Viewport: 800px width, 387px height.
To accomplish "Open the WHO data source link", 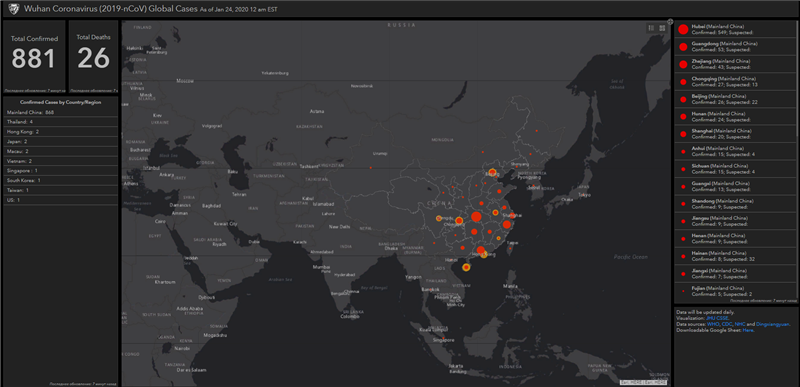I will 713,324.
